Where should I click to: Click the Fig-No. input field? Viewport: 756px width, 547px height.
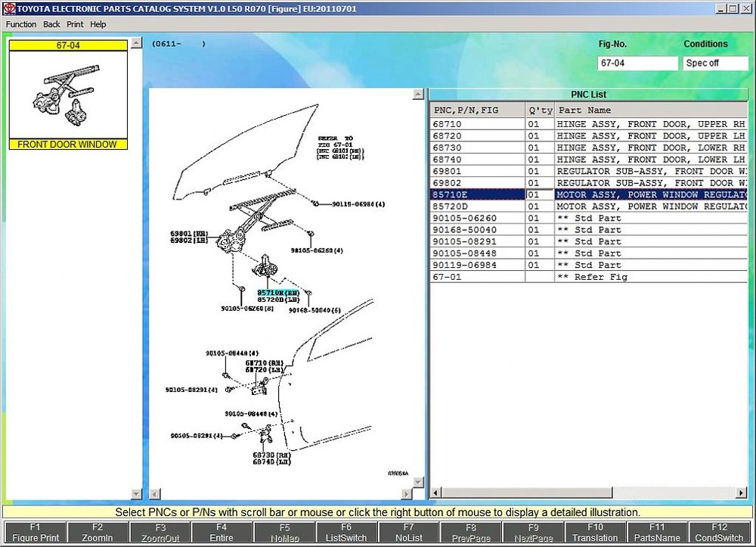tap(637, 64)
